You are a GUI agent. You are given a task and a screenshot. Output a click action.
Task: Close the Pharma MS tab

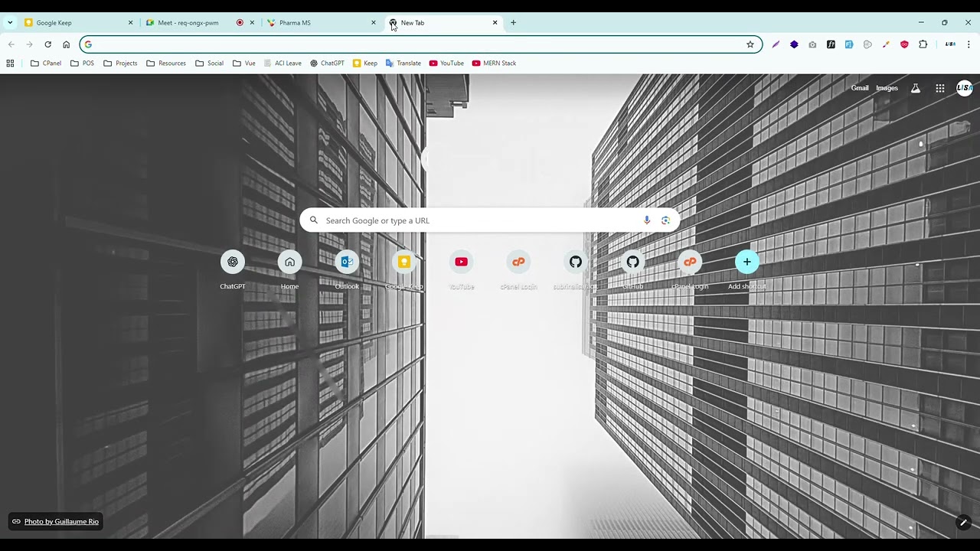point(374,23)
